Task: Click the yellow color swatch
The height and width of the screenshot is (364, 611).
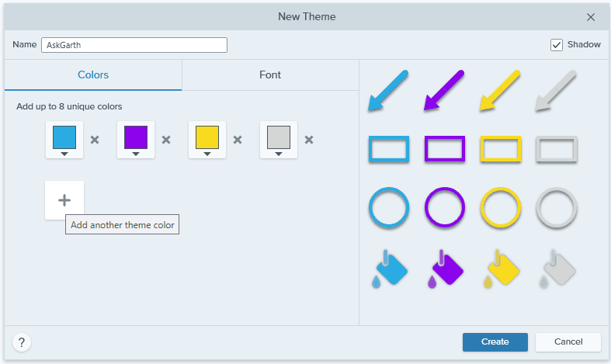Action: pos(207,137)
